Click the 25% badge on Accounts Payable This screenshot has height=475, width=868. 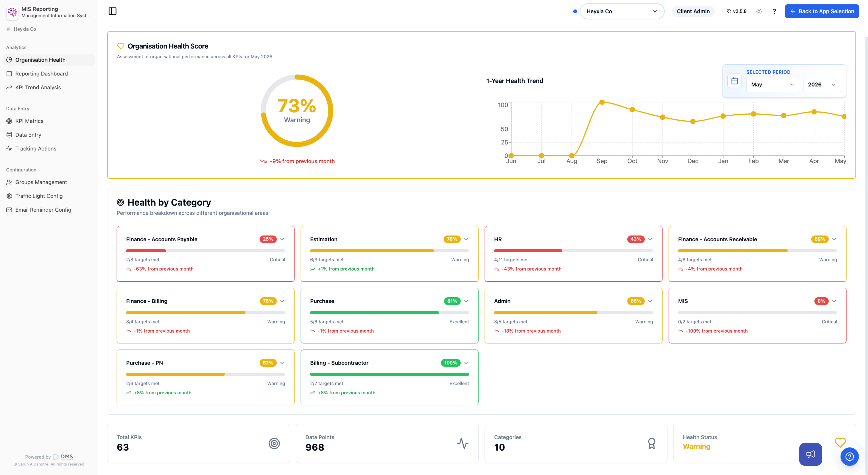[x=268, y=239]
